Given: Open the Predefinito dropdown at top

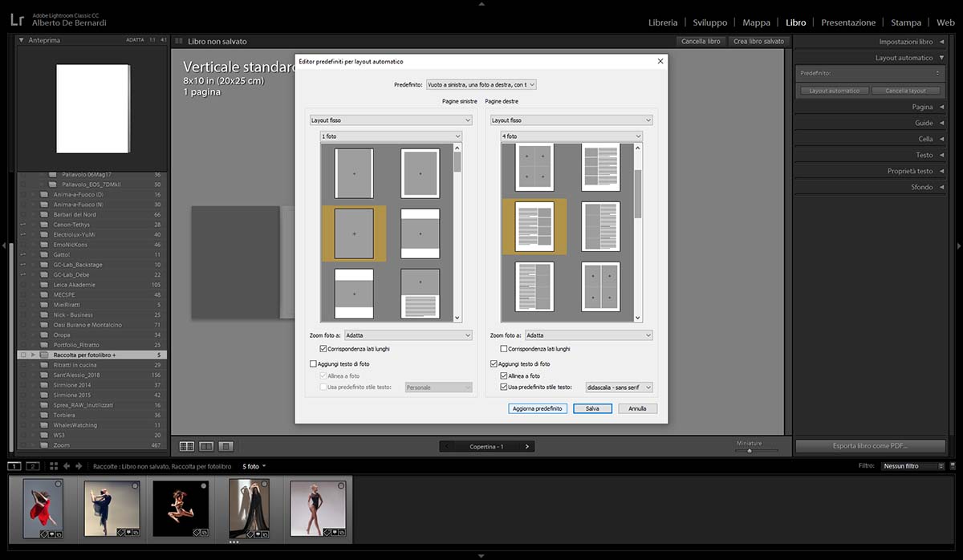Looking at the screenshot, I should (481, 84).
